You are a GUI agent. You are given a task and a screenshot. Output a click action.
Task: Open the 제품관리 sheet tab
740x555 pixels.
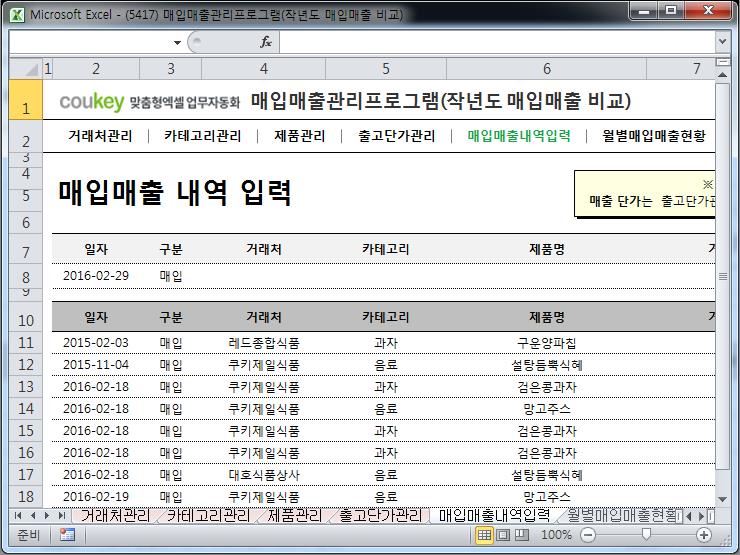tap(294, 515)
